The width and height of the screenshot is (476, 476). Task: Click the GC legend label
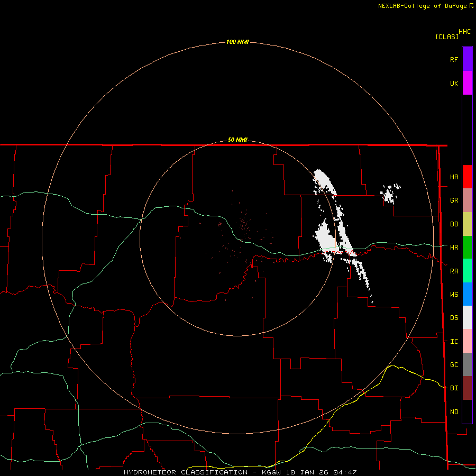(x=454, y=364)
